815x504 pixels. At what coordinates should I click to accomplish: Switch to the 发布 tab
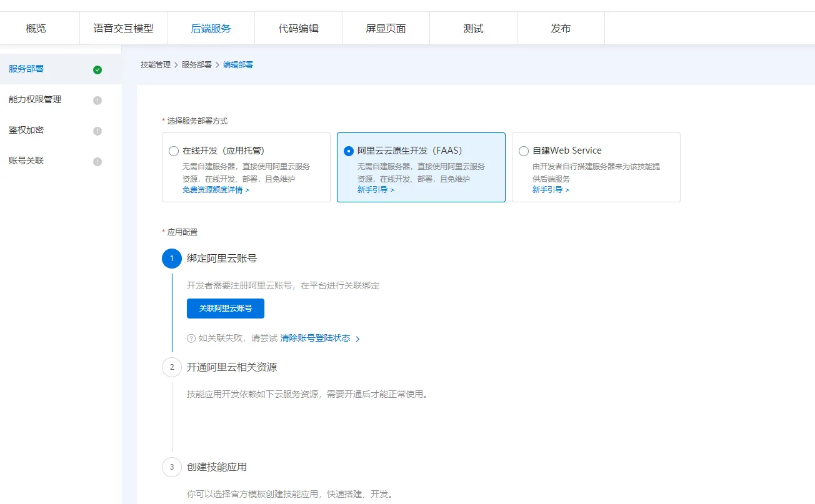point(561,29)
